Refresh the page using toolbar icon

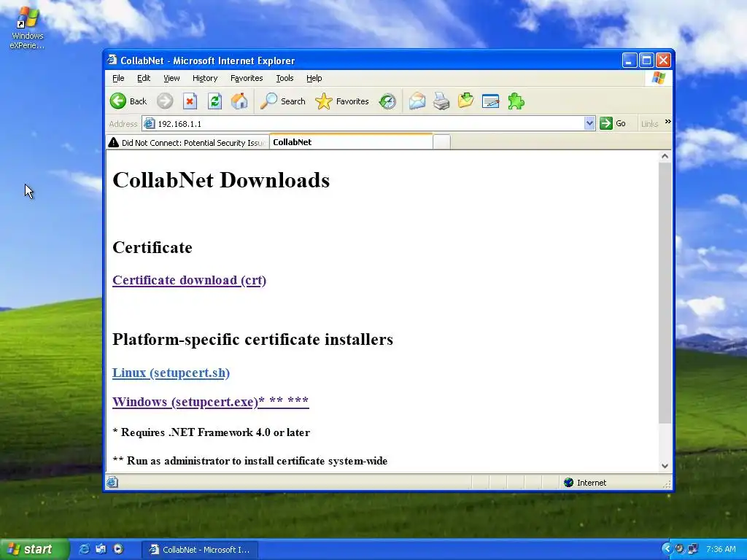pyautogui.click(x=215, y=101)
